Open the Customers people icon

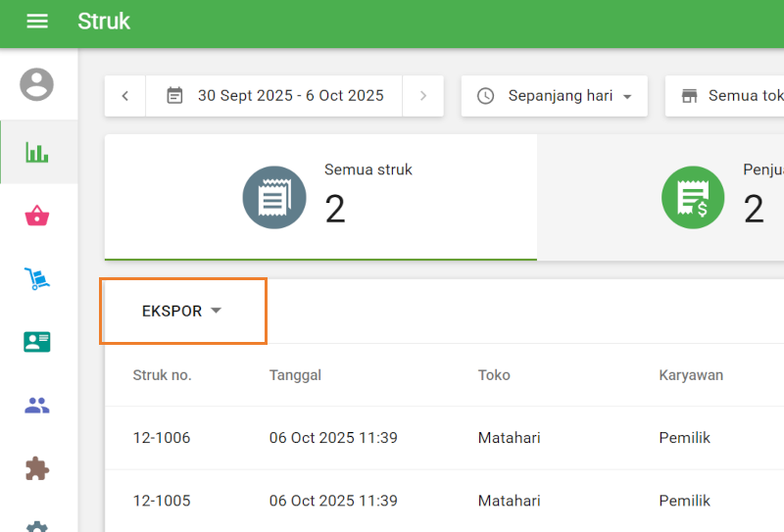37,405
